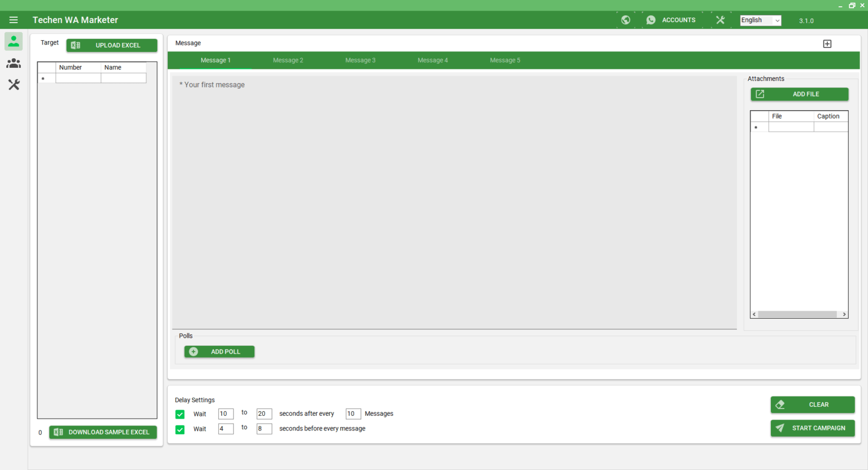The height and width of the screenshot is (470, 868).
Task: Open the English language dropdown
Action: 760,20
